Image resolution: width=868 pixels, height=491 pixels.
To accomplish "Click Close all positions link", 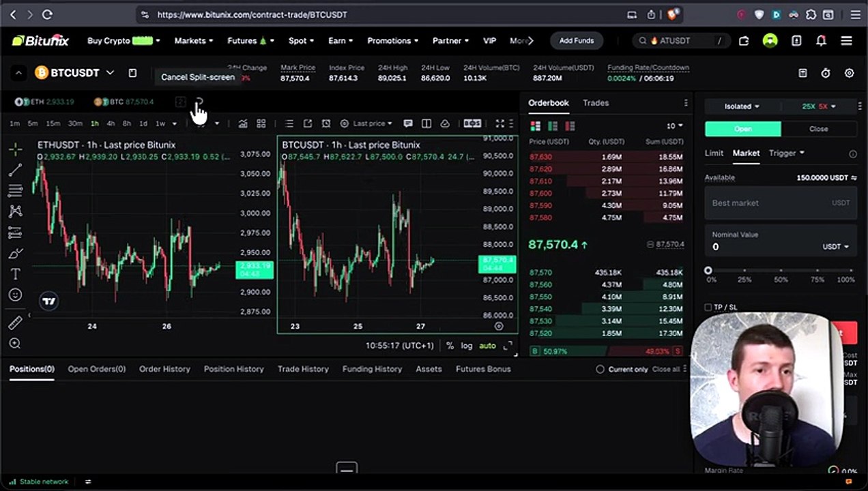I will [x=666, y=369].
